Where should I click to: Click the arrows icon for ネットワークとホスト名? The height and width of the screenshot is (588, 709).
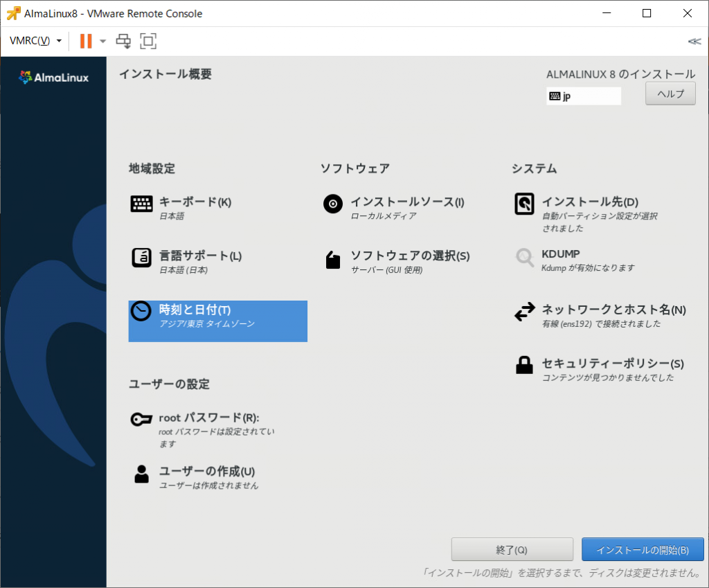click(x=525, y=312)
